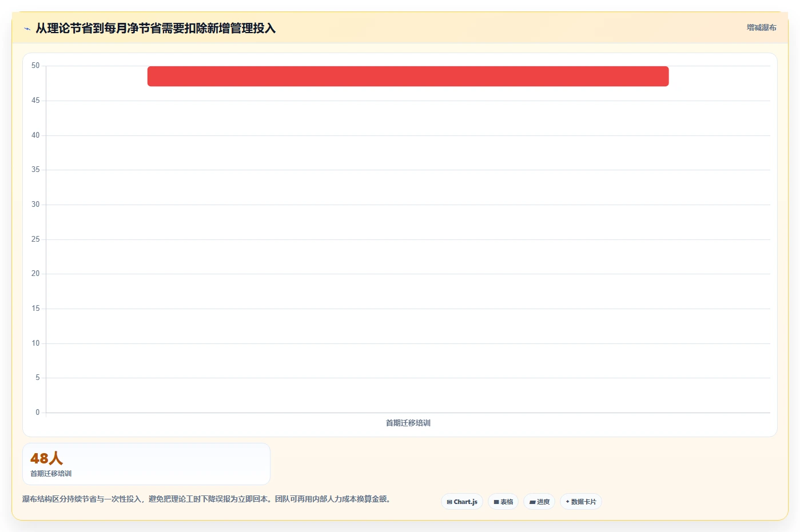Click the heading 从理论节省到每月净节省需要扣除新增管理投入
The width and height of the screenshot is (800, 532).
(156, 28)
